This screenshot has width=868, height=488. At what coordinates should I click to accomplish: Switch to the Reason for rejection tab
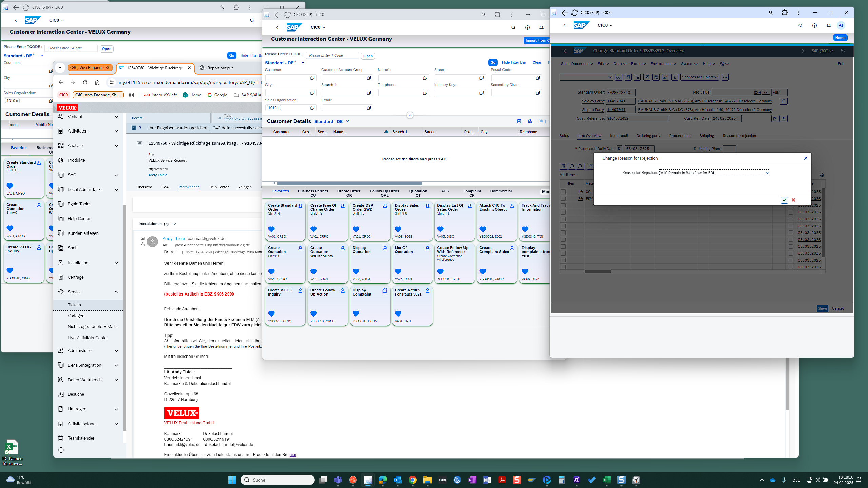click(x=739, y=136)
